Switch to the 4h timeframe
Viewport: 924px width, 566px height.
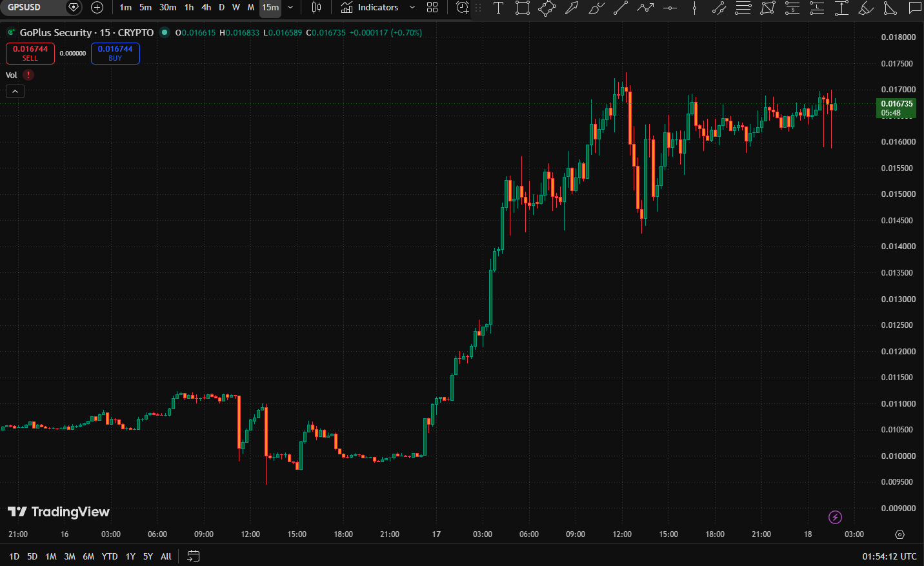pyautogui.click(x=206, y=8)
